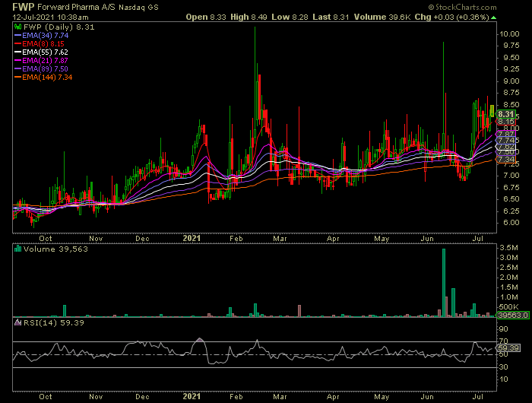Click the candlestick icon beside FWP (Daily)
This screenshot has height=403, width=532.
tap(18, 27)
